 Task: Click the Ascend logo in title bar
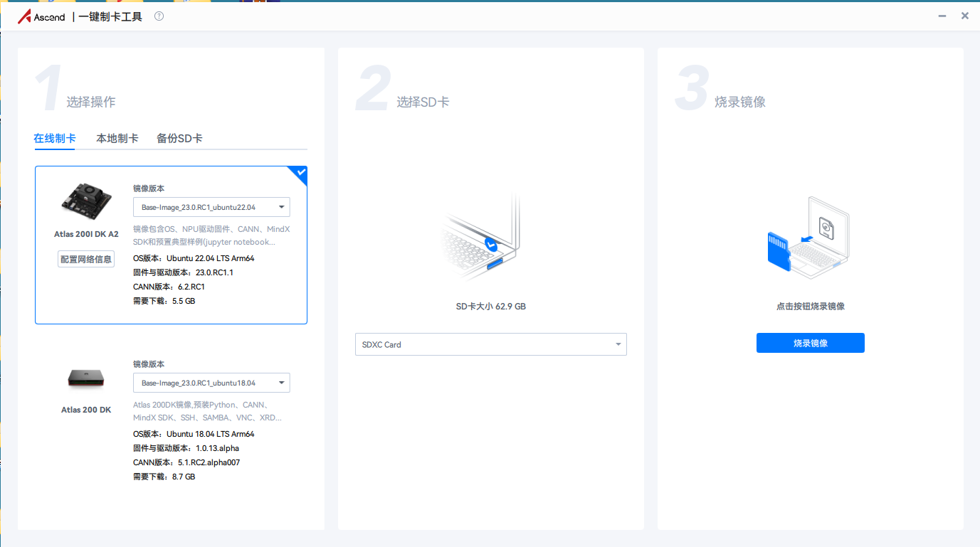41,16
